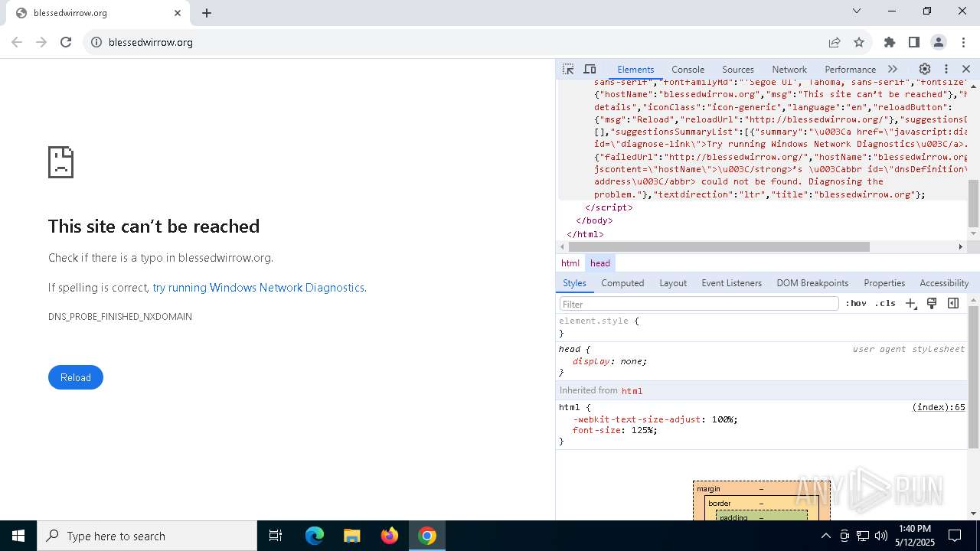Select head in the breadcrumb bar
980x551 pixels.
600,262
